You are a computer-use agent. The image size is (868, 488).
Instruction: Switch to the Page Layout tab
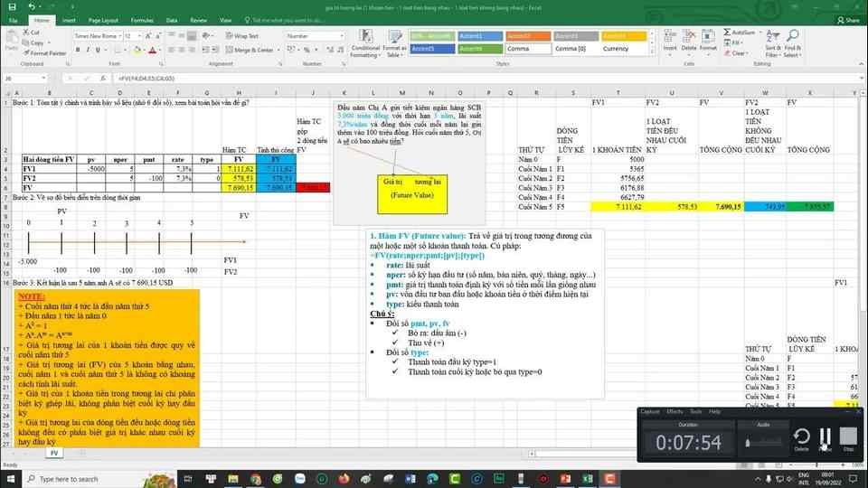click(103, 21)
